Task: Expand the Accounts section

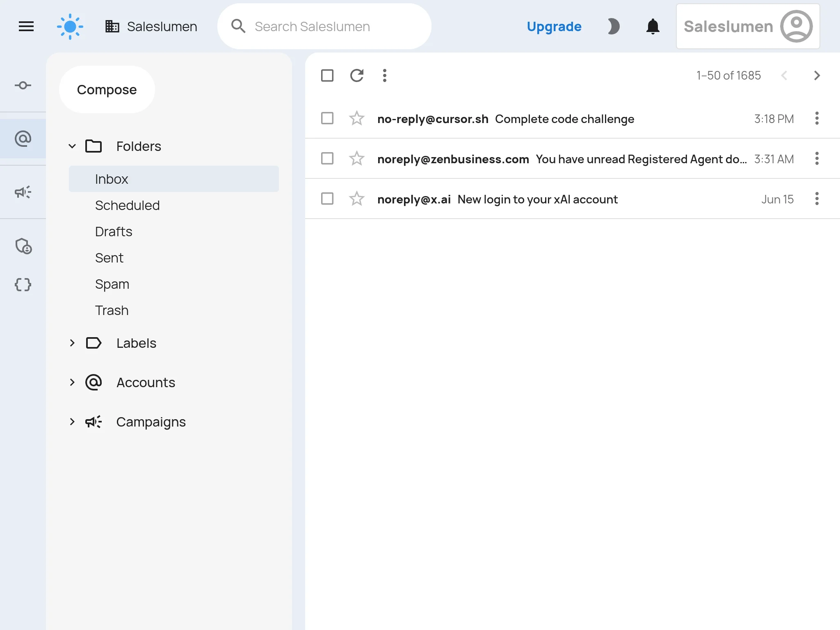Action: click(x=72, y=382)
